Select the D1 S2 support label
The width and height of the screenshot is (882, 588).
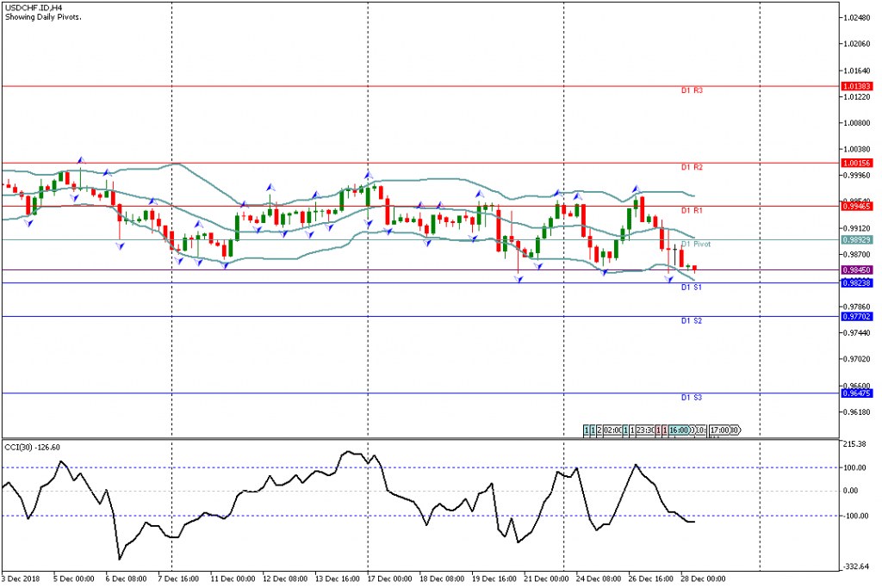[692, 320]
